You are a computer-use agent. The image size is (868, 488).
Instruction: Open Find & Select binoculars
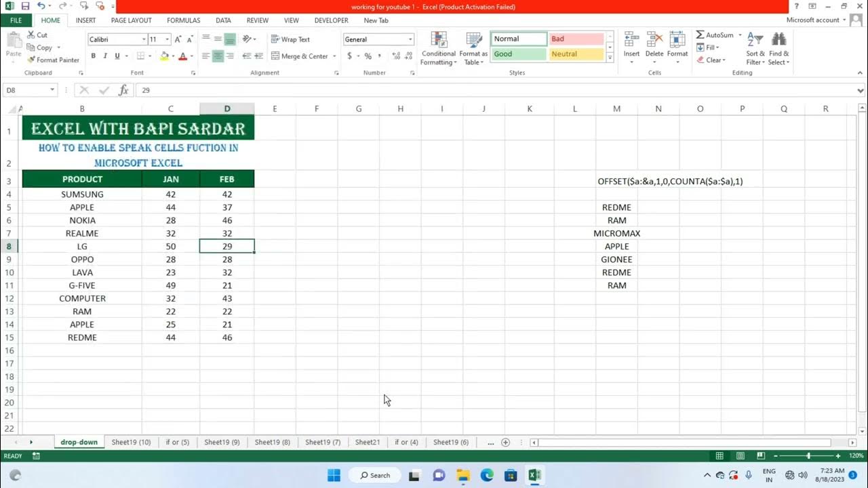pos(778,49)
